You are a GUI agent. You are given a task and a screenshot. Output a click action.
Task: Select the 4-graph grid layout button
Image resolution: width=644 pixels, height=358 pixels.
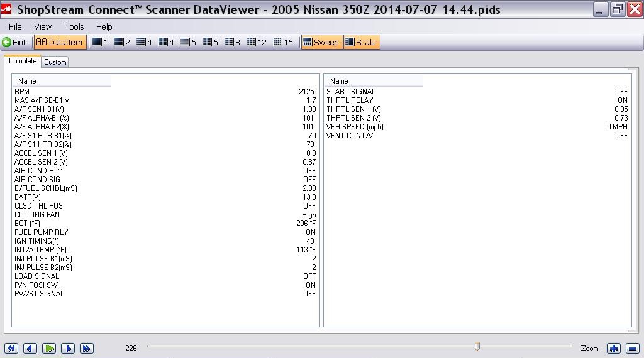166,42
